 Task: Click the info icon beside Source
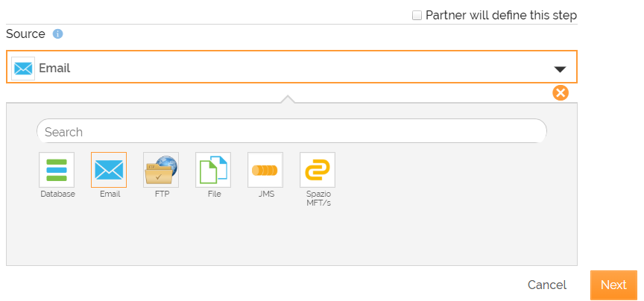[58, 34]
